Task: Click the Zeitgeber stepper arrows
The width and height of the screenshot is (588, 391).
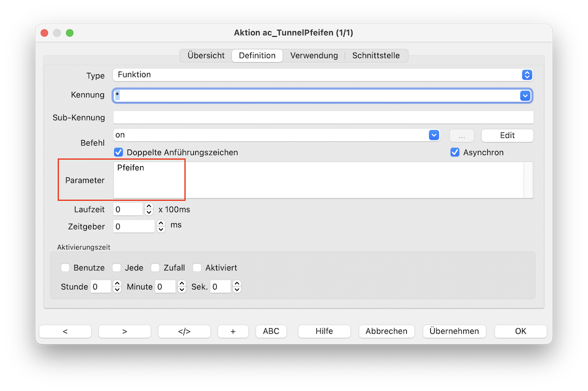Action: [x=160, y=226]
